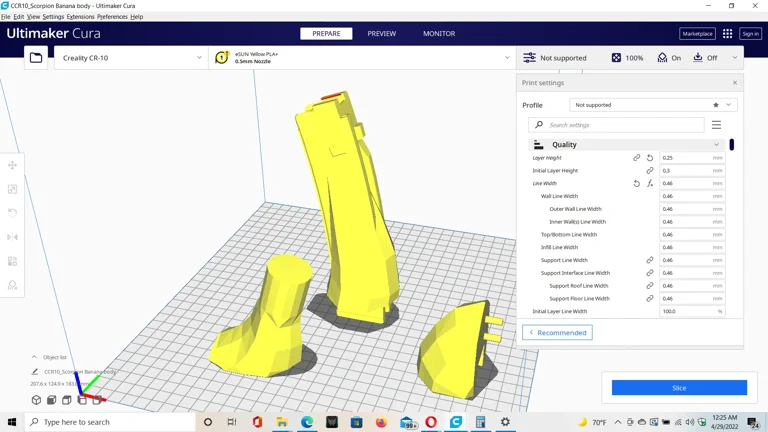The height and width of the screenshot is (432, 768).
Task: Reset Layer Height to default value
Action: [x=650, y=158]
